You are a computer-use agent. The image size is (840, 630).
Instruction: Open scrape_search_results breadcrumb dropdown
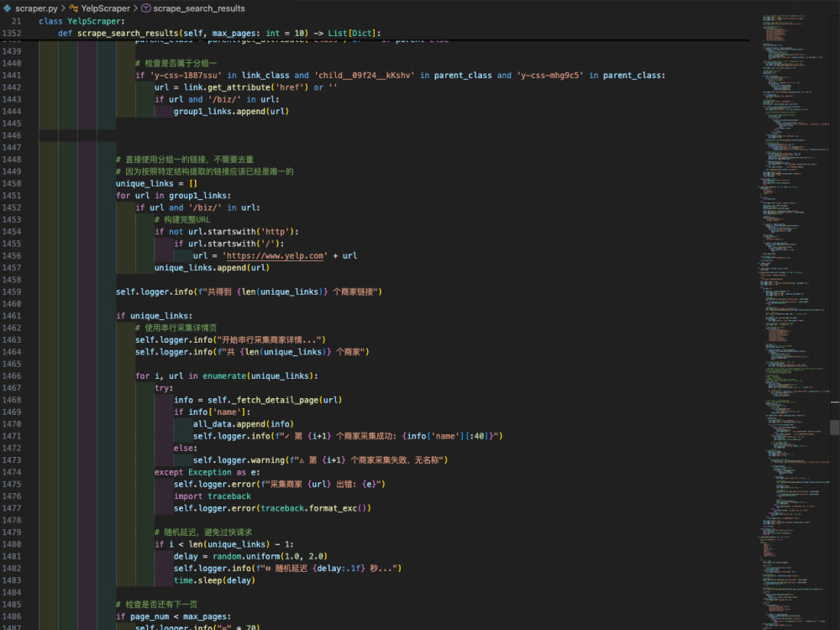pos(199,8)
